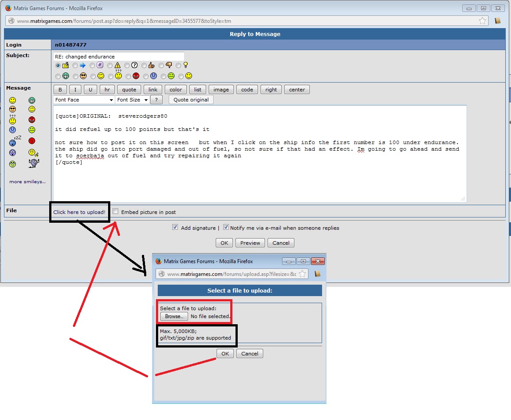511x420 pixels.
Task: Click the image formatting button
Action: 221,90
